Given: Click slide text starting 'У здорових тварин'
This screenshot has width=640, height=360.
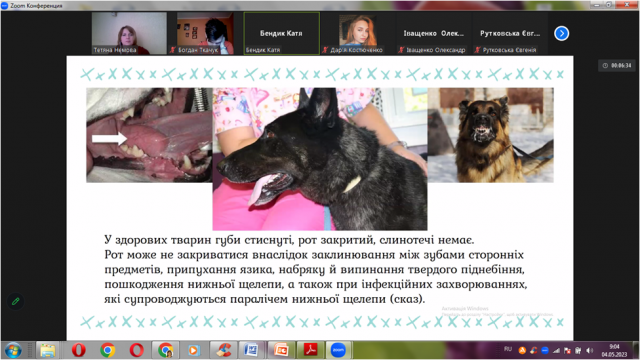Looking at the screenshot, I should [289, 240].
